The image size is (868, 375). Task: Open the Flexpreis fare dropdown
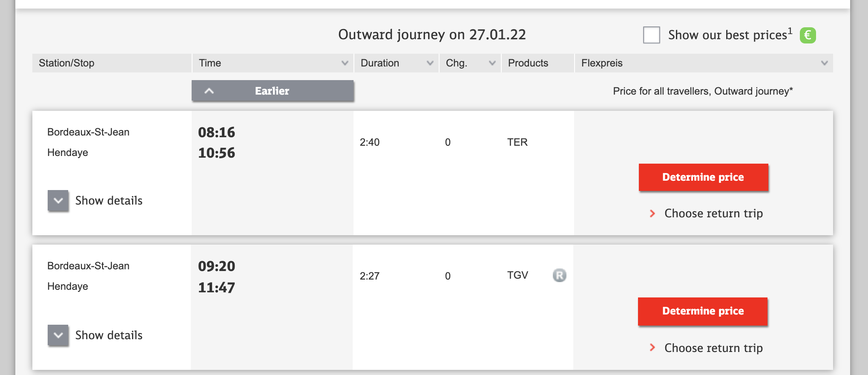824,63
